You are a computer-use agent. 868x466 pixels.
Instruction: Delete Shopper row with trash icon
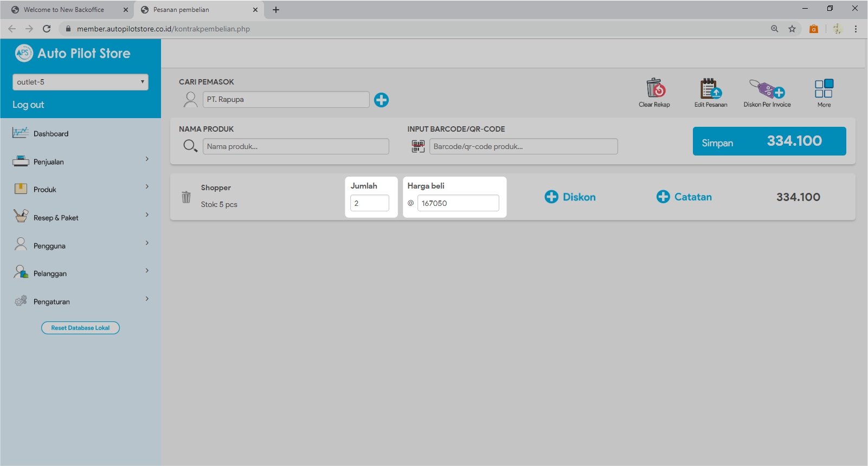(x=186, y=197)
